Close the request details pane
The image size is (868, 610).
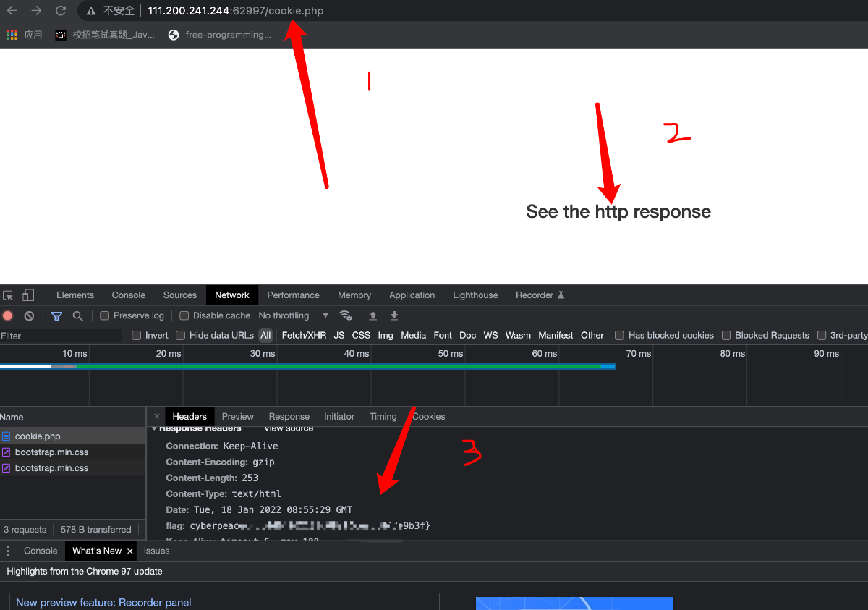(157, 416)
